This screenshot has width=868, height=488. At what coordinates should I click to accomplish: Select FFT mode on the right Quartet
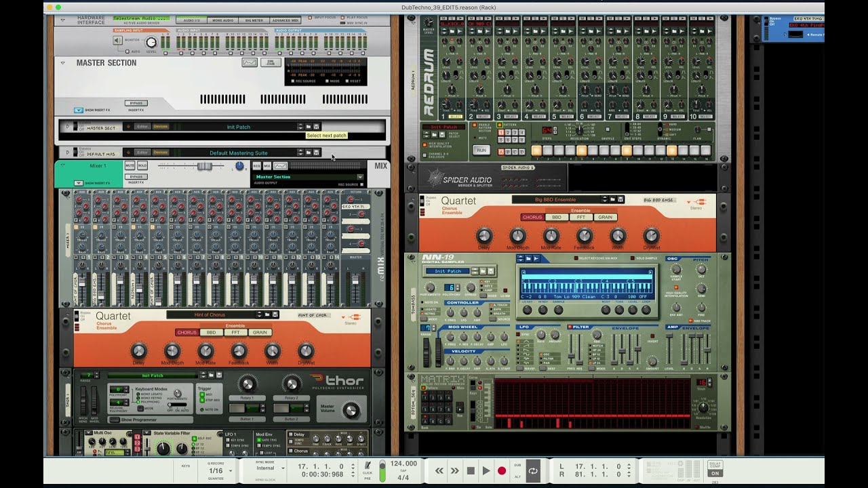(580, 218)
